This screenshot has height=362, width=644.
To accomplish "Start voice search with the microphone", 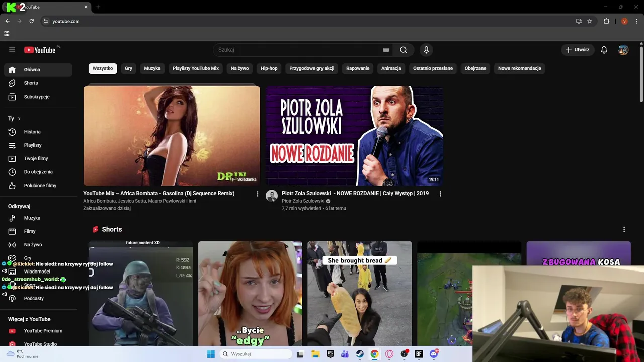I will (x=426, y=50).
